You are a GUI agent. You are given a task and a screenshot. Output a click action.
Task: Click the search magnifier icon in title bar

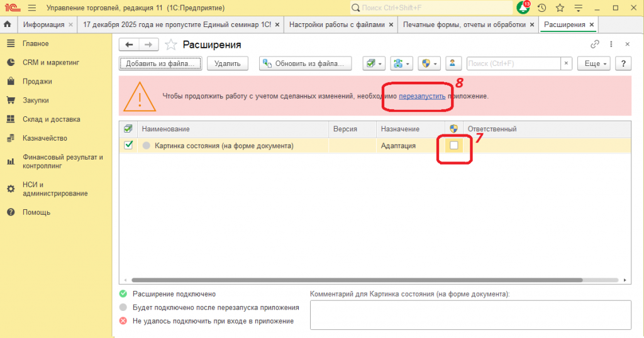pyautogui.click(x=356, y=8)
